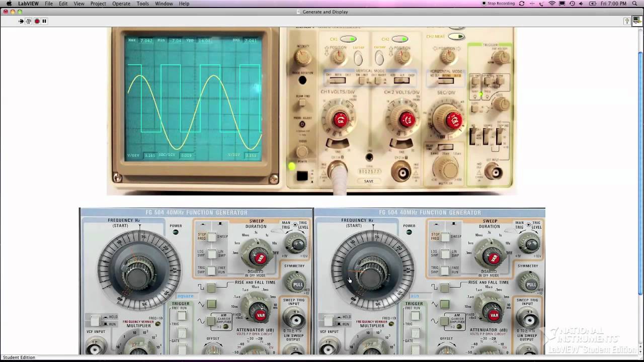
Task: Open the Edit menu
Action: (x=63, y=4)
